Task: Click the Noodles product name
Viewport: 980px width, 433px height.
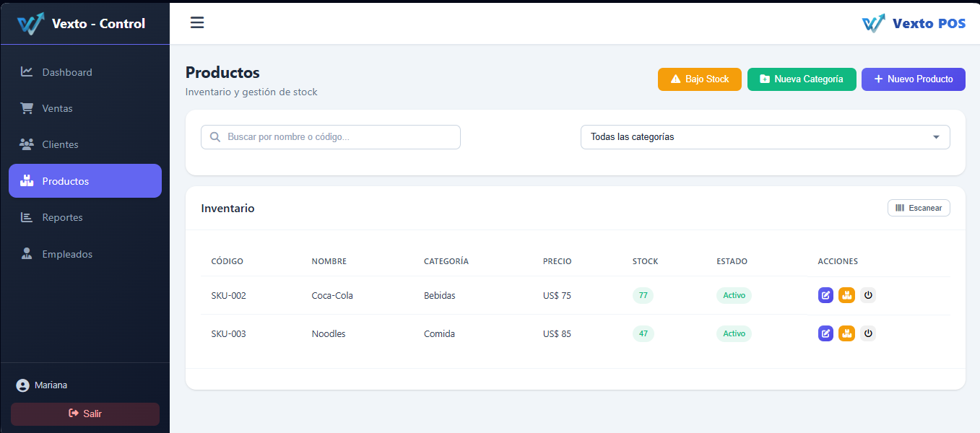Action: tap(329, 333)
